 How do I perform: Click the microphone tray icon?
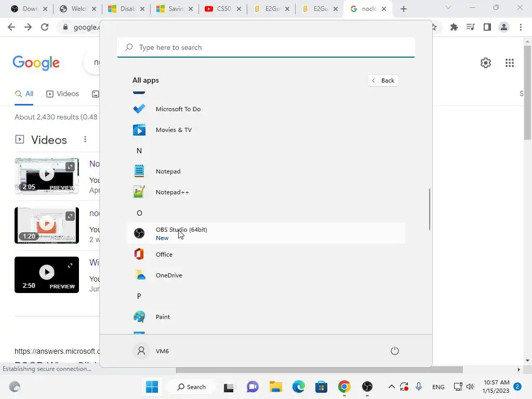click(x=419, y=387)
